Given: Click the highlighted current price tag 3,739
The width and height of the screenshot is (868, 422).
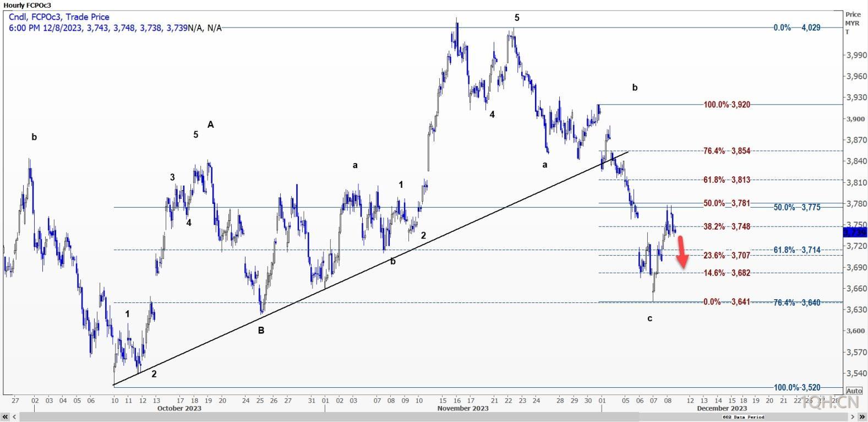Looking at the screenshot, I should pos(855,232).
